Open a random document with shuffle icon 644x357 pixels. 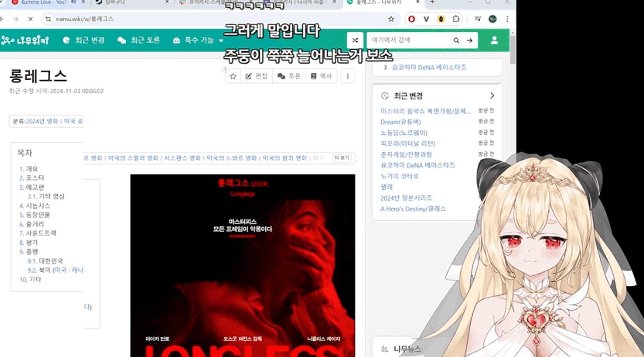[x=355, y=40]
